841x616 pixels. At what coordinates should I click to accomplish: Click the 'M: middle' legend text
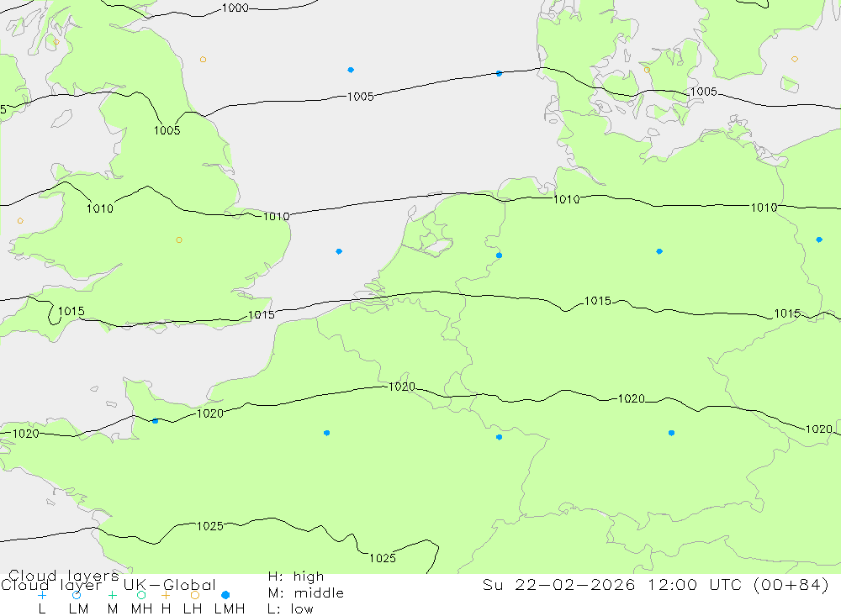306,593
